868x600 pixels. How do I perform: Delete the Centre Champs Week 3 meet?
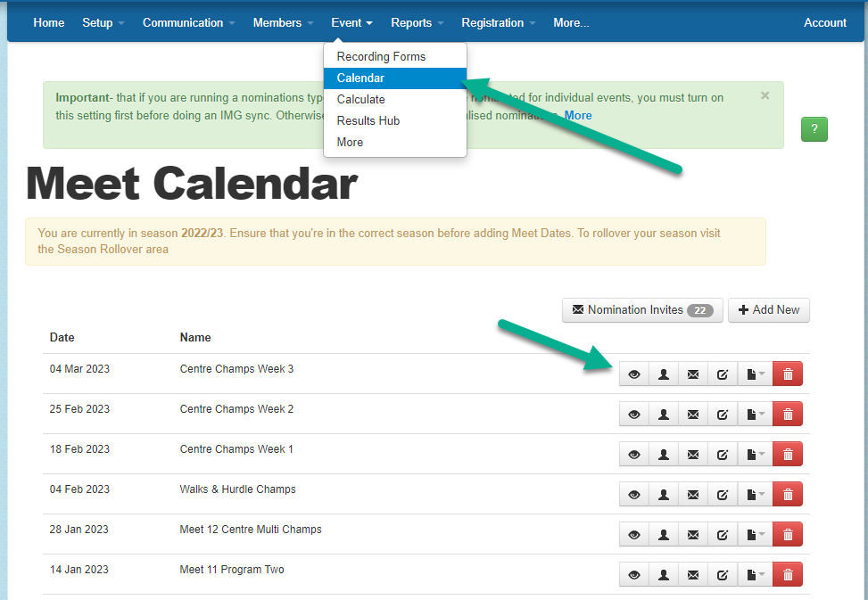[787, 374]
